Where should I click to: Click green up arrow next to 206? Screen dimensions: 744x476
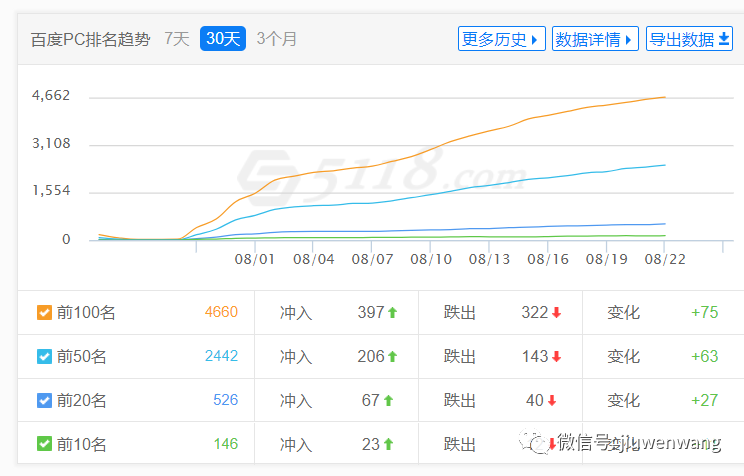[392, 356]
